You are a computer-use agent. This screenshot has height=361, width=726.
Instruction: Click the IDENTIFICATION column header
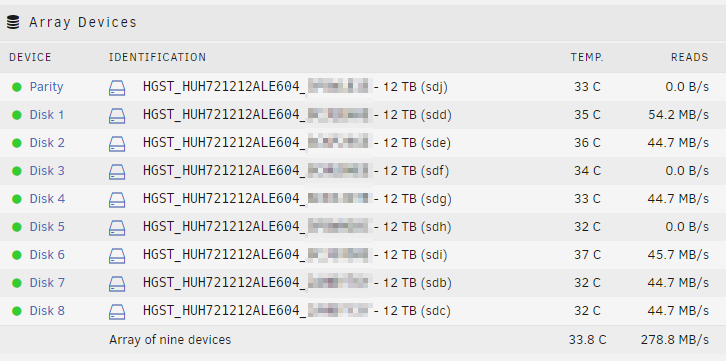157,57
